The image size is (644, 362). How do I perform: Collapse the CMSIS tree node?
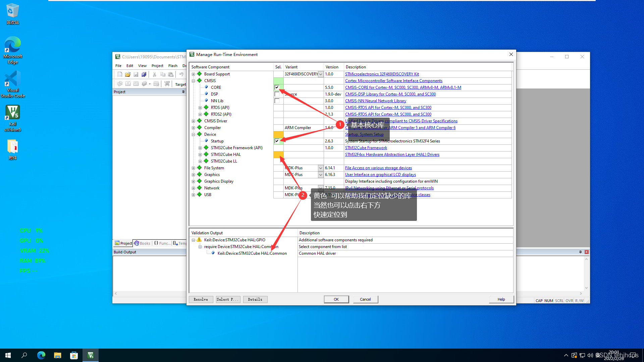pyautogui.click(x=194, y=81)
